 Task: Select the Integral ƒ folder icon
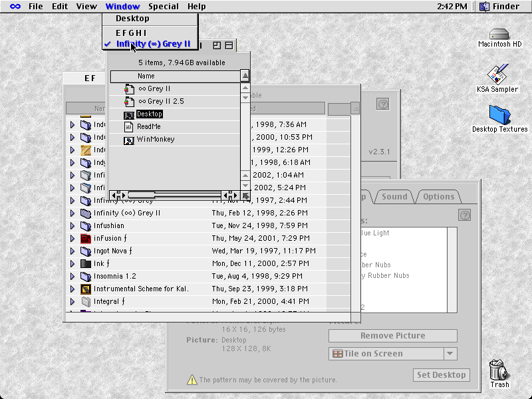click(x=86, y=302)
